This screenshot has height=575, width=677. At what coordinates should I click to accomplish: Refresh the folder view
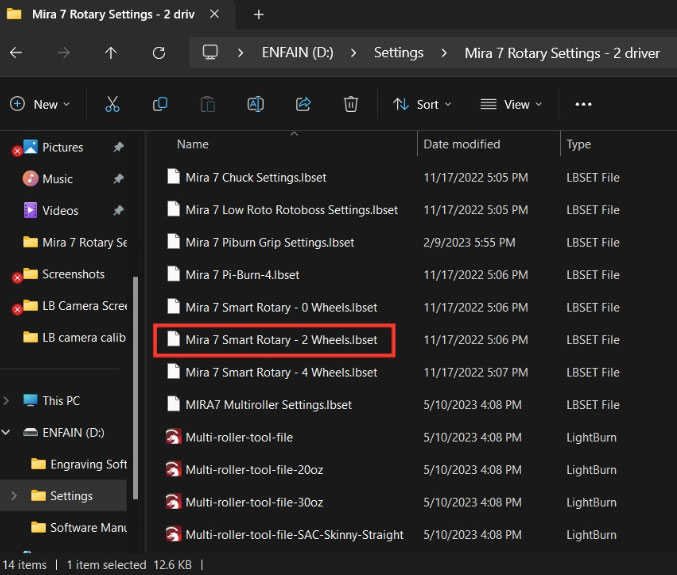click(159, 53)
